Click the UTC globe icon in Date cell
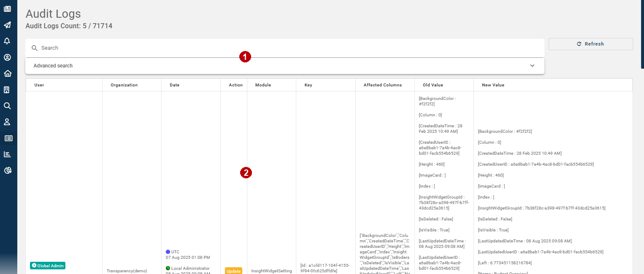The width and height of the screenshot is (644, 274). (x=168, y=252)
